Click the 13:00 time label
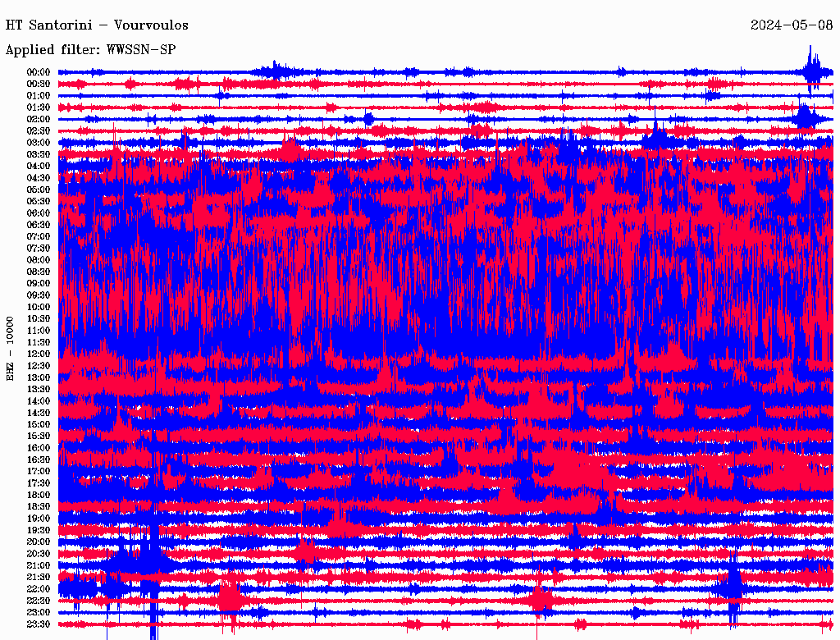Image resolution: width=840 pixels, height=640 pixels. point(39,378)
